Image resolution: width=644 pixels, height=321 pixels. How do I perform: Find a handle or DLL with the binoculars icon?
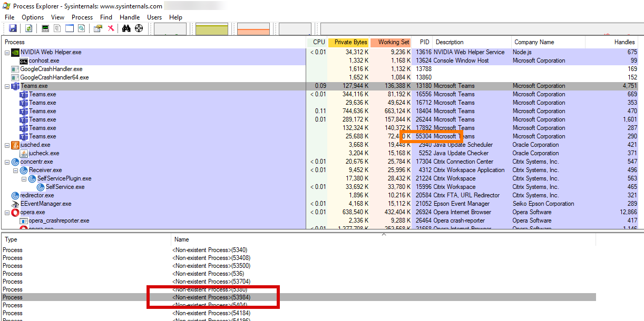126,28
